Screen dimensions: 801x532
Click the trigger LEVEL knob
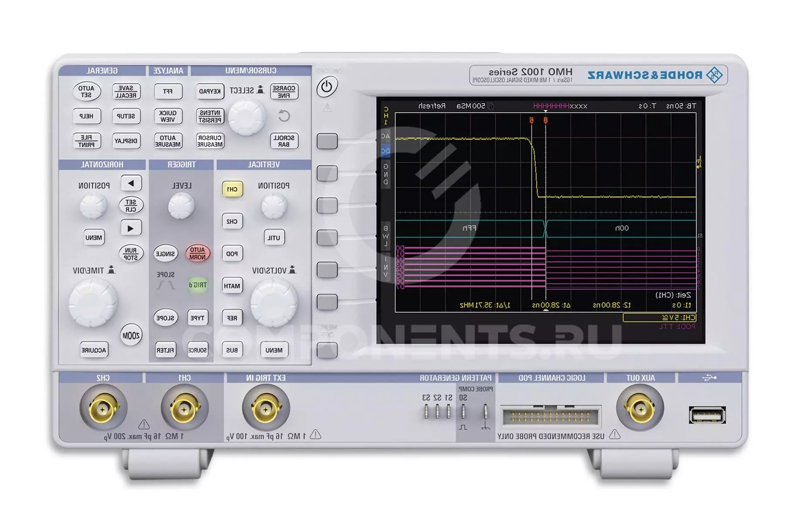(x=181, y=206)
